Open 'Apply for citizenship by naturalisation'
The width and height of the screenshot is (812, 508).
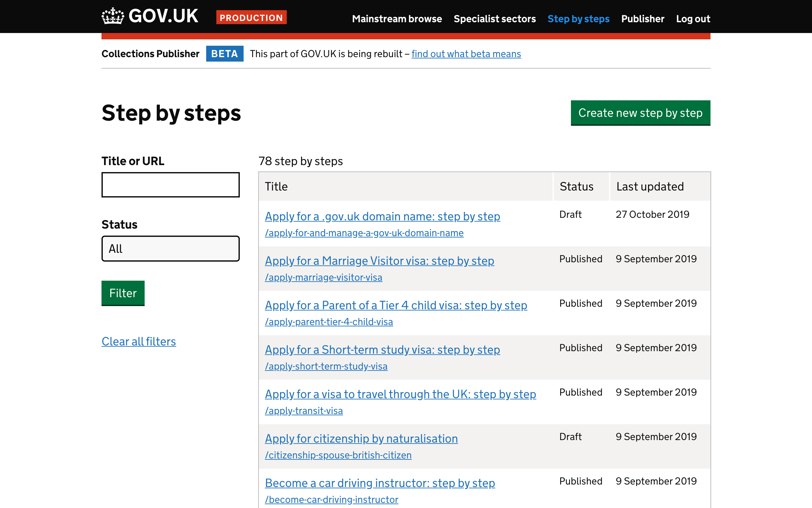click(361, 438)
